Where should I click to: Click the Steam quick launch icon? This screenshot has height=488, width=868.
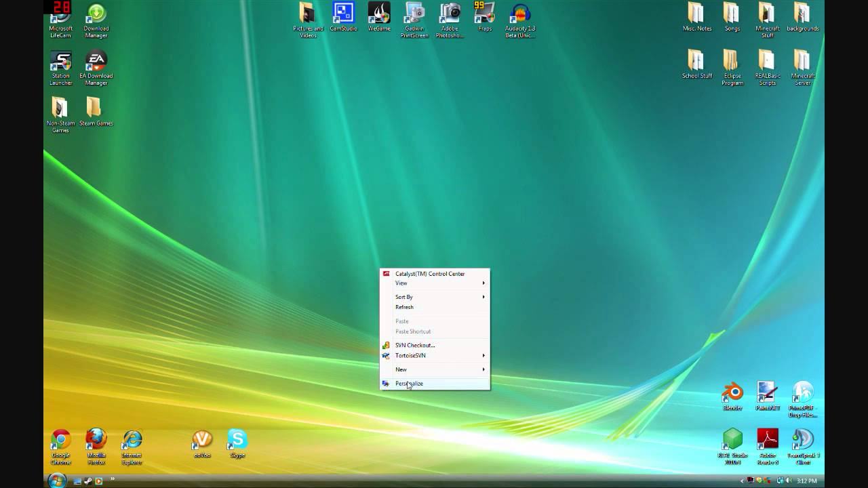click(x=88, y=481)
